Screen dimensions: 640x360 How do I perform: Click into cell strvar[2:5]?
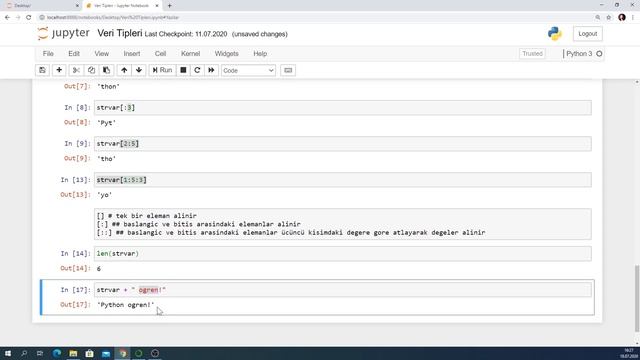[x=342, y=144]
